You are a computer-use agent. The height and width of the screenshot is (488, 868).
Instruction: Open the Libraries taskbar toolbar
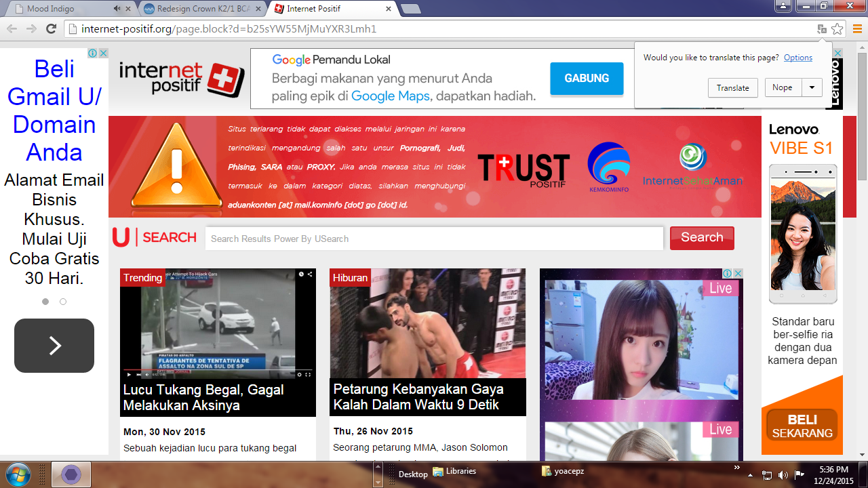(454, 471)
